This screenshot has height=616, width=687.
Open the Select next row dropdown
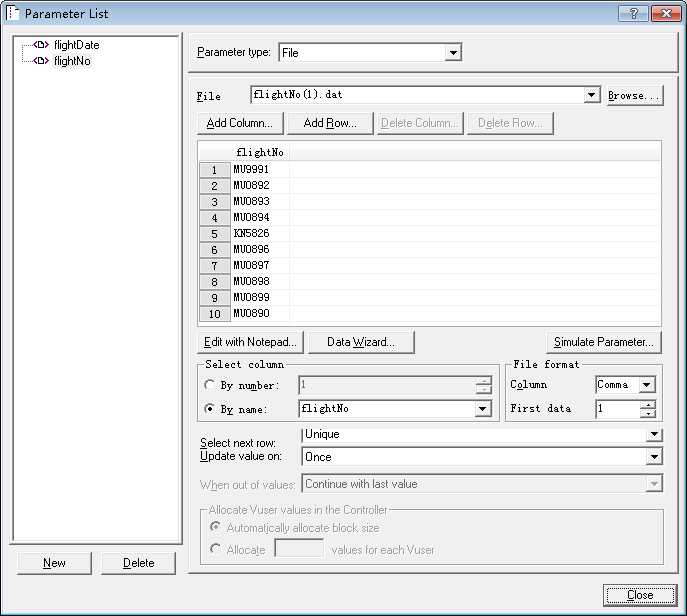(654, 434)
